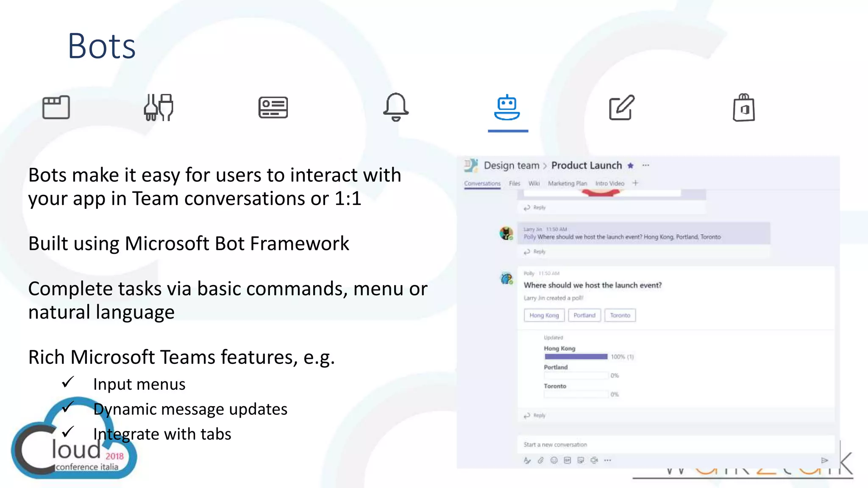Click Reply under the top image message
Screen dimensions: 868x488
[535, 208]
